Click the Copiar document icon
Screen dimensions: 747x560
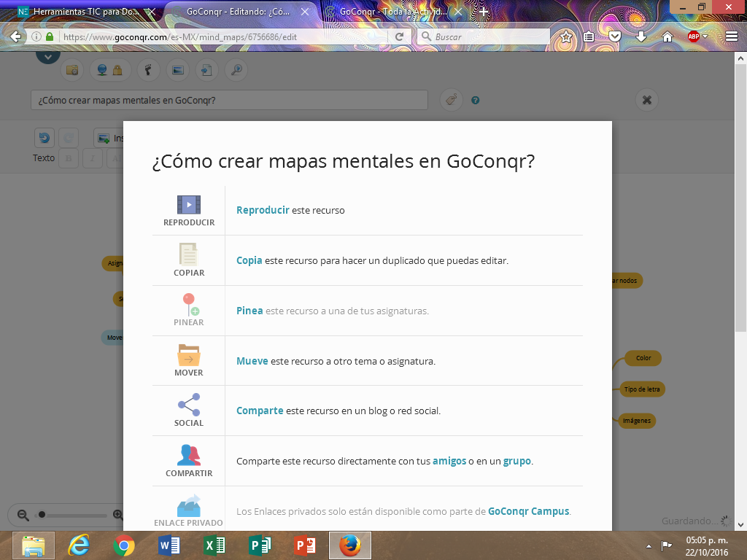coord(189,254)
